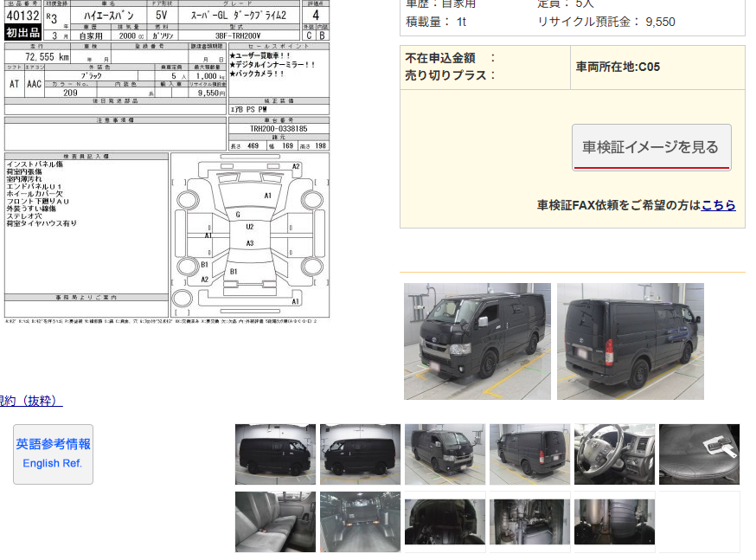
Task: Click the vehicle damage diagram on sheet
Action: (x=249, y=234)
